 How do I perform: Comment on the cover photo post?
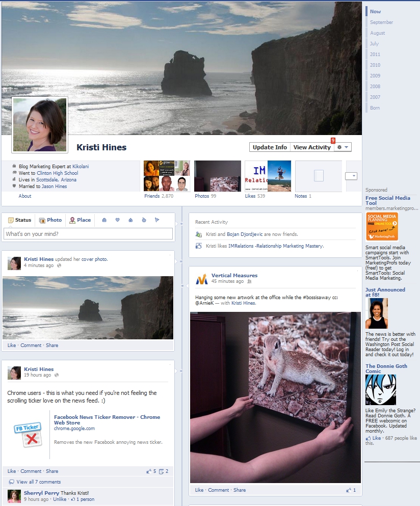tap(31, 345)
